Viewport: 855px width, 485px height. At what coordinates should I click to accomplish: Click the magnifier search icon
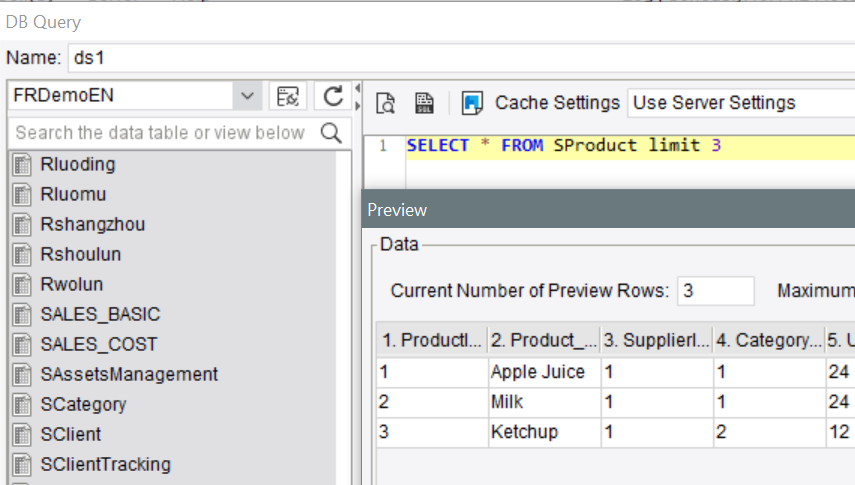pyautogui.click(x=331, y=133)
